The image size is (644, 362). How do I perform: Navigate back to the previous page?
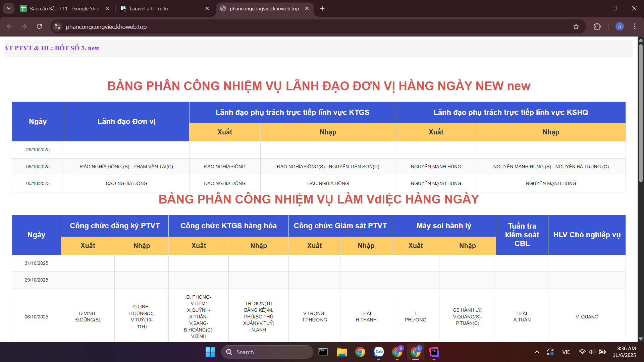tap(9, 26)
